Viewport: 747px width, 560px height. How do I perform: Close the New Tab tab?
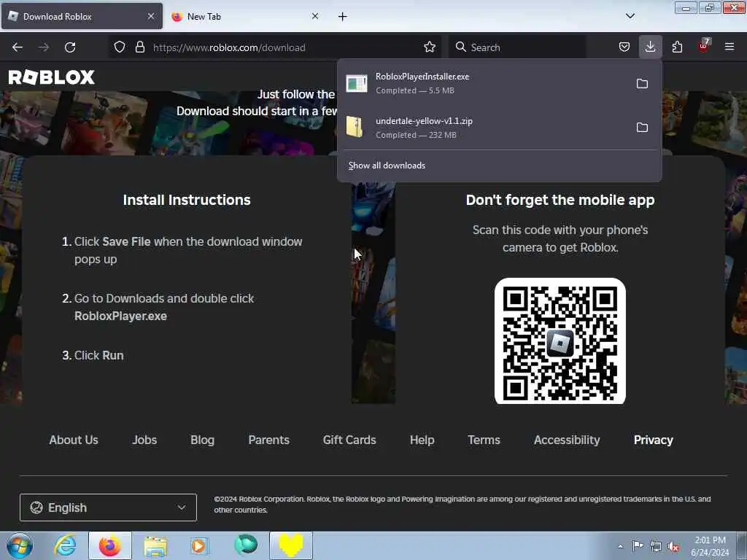click(315, 16)
